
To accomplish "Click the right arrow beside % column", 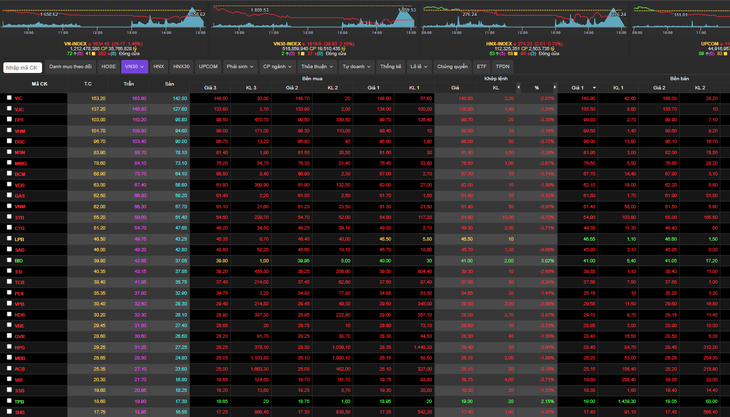I will [554, 87].
